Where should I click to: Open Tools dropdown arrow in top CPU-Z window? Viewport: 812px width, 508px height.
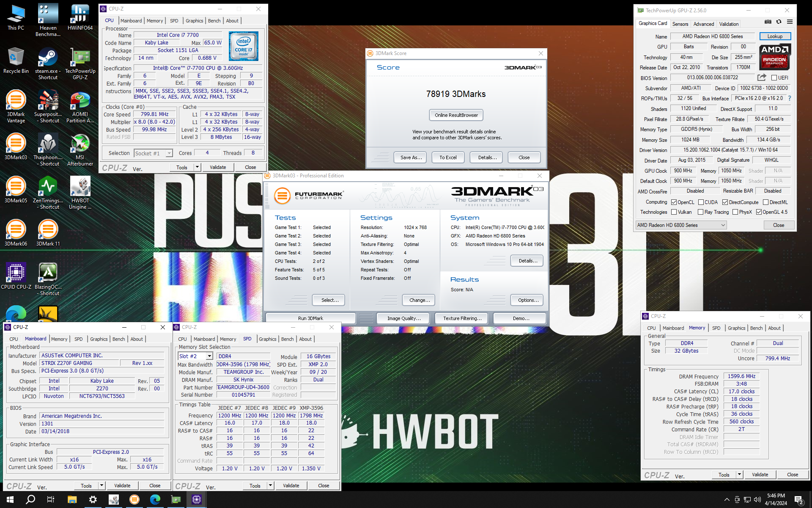tap(197, 167)
